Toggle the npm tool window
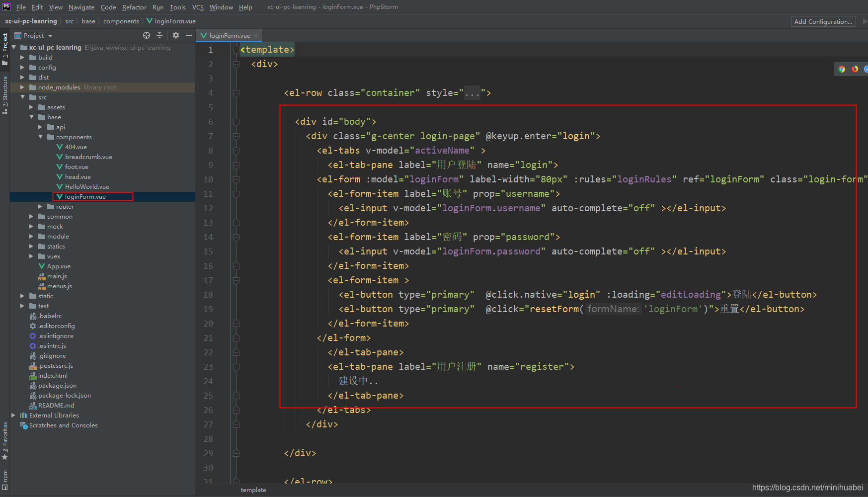 [x=5, y=480]
